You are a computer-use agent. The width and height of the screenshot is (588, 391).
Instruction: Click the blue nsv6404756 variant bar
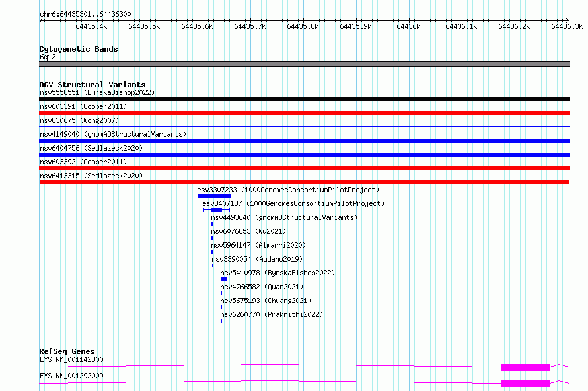click(x=304, y=155)
